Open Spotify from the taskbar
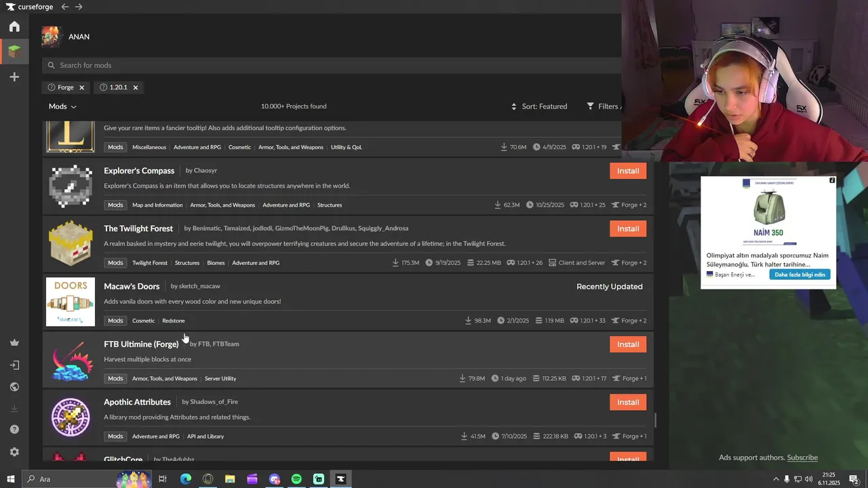868x488 pixels. click(x=296, y=479)
